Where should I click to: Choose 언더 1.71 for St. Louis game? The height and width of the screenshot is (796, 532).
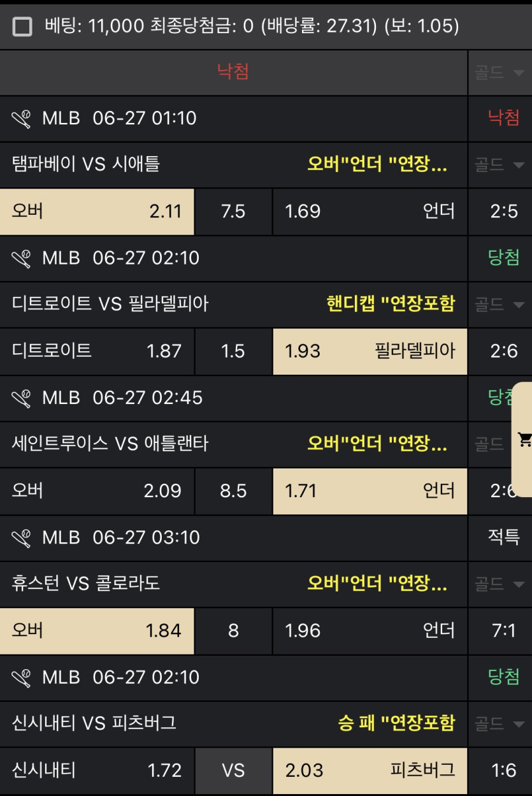(370, 491)
